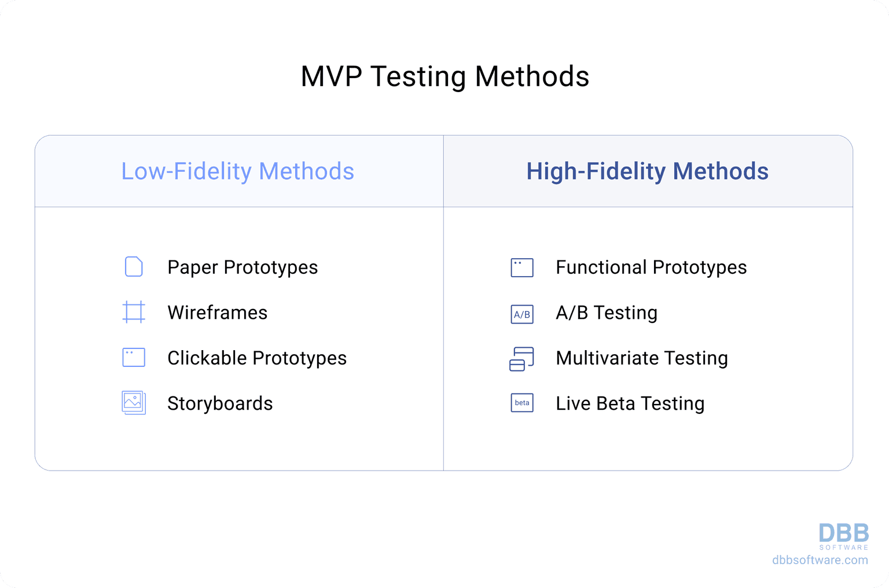
Task: Select the Low-Fidelity Methods header
Action: tap(237, 171)
